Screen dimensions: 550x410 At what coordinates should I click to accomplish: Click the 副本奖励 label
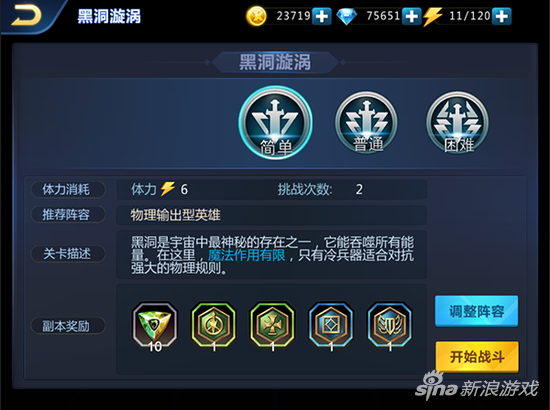pos(68,326)
